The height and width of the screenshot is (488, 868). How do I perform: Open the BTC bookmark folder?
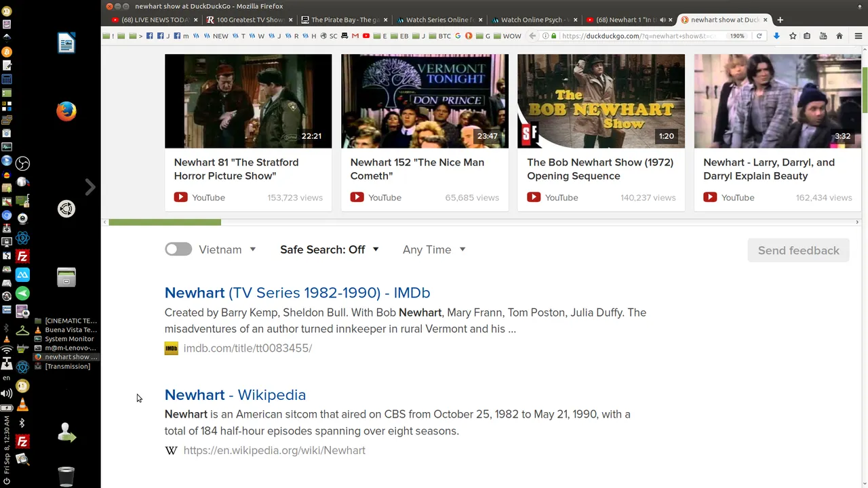tap(440, 36)
